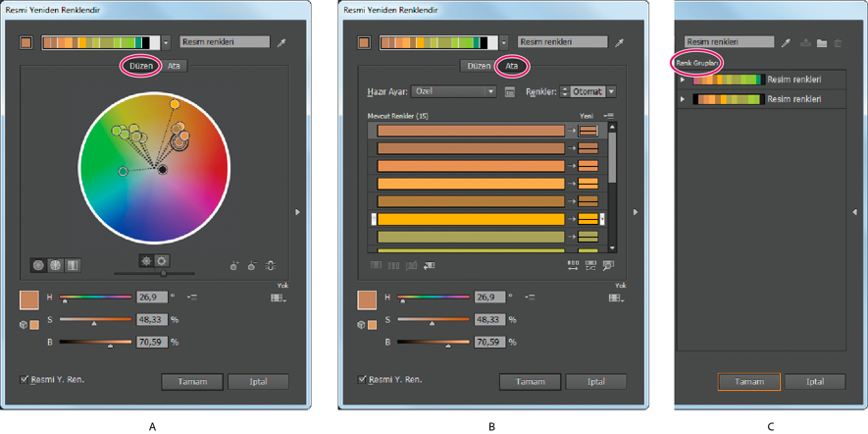
Task: Show color group storage arrow in dialog A
Action: coord(298,212)
